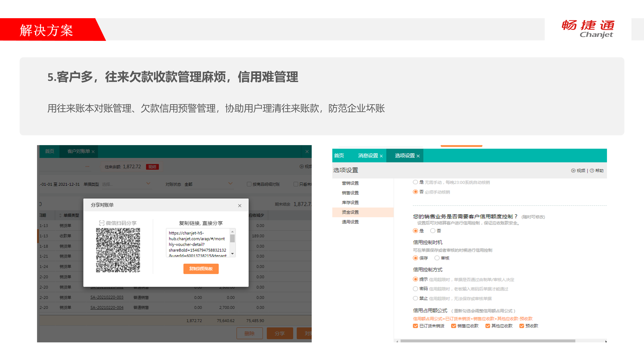Open the SA-20210220-003 document link
The image size is (644, 362).
107,297
